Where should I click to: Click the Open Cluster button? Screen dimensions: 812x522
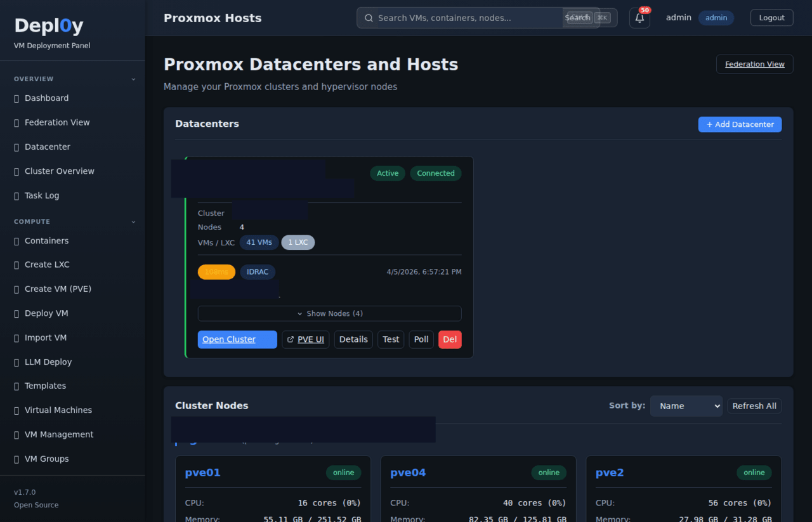237,339
